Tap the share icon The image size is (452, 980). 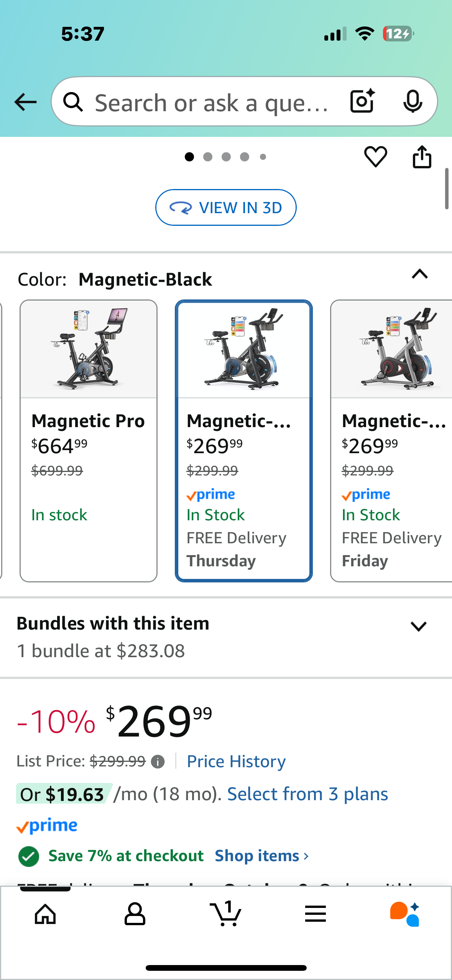[x=422, y=157]
